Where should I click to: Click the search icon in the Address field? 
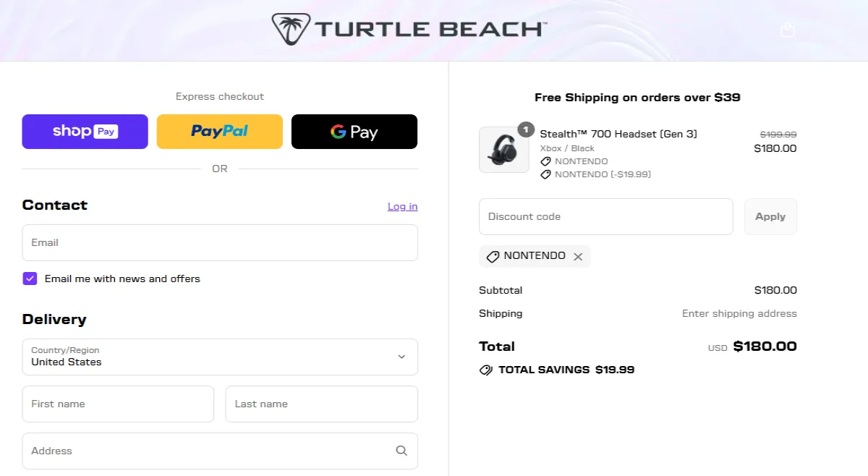point(401,450)
